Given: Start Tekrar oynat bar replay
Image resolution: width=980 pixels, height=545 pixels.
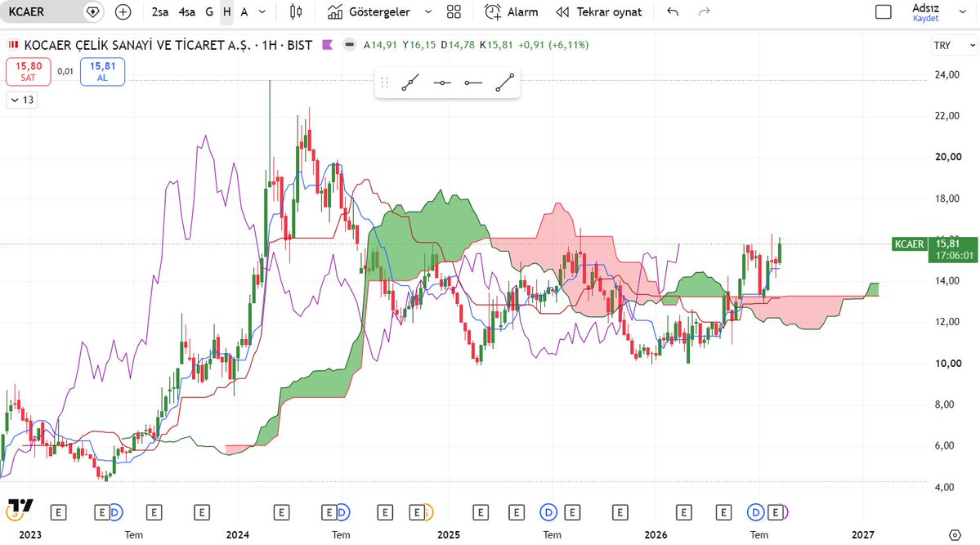Looking at the screenshot, I should tap(599, 12).
